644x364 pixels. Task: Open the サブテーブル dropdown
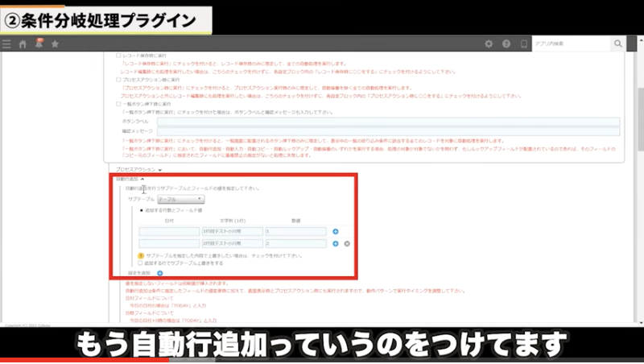coord(181,199)
